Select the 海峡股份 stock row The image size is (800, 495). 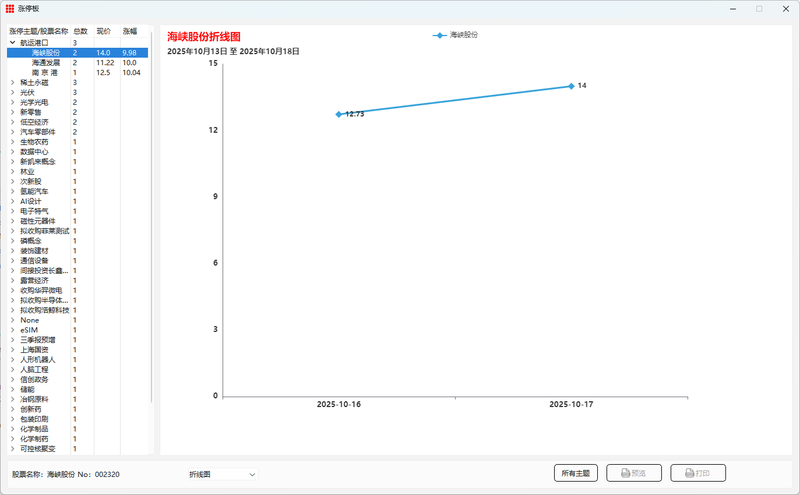tap(78, 53)
